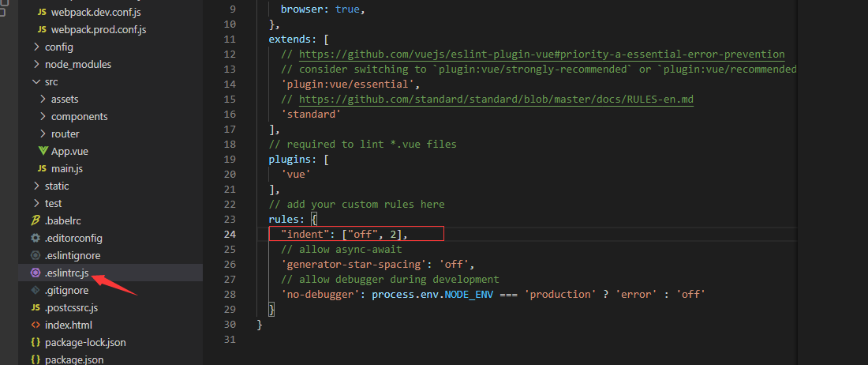Click the JS icon beside main.js

(x=42, y=168)
